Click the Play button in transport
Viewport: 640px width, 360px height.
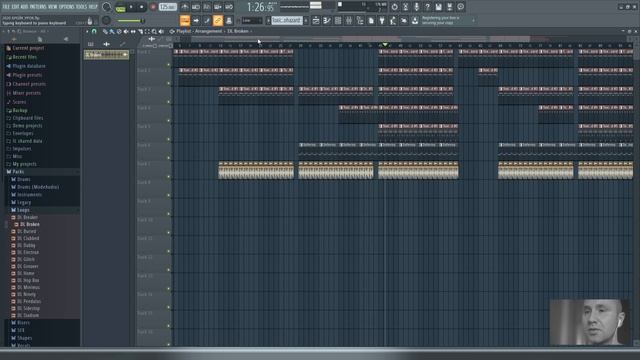pos(131,7)
